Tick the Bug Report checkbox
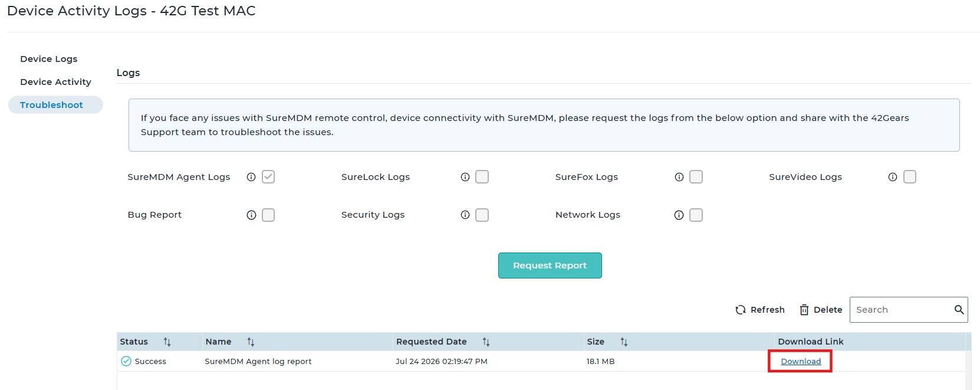The image size is (980, 390). click(268, 215)
